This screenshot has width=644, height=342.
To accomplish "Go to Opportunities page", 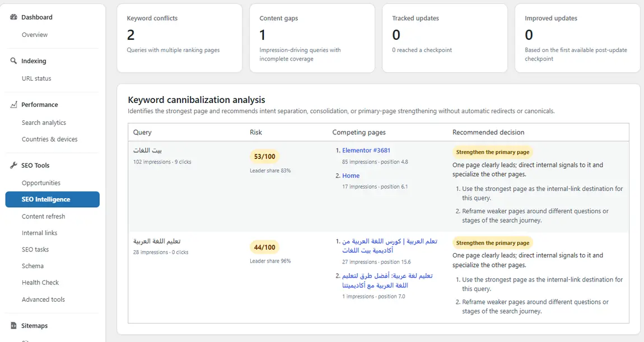I will pos(41,183).
